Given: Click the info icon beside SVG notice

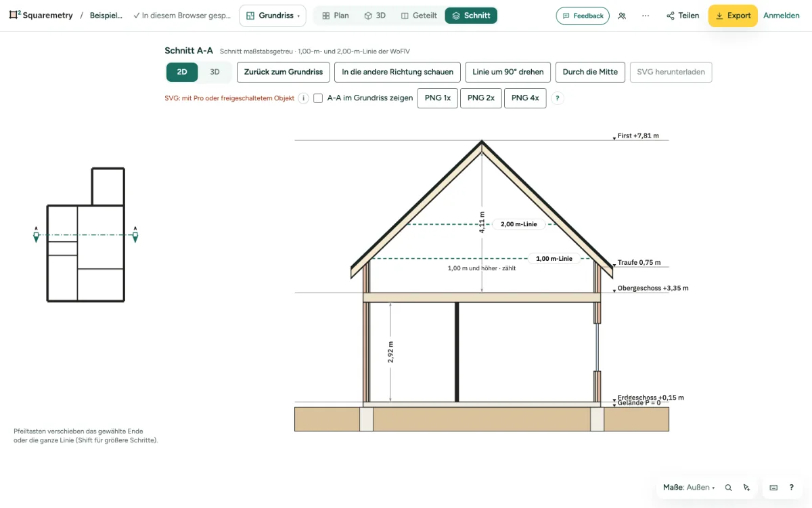Looking at the screenshot, I should pos(303,98).
